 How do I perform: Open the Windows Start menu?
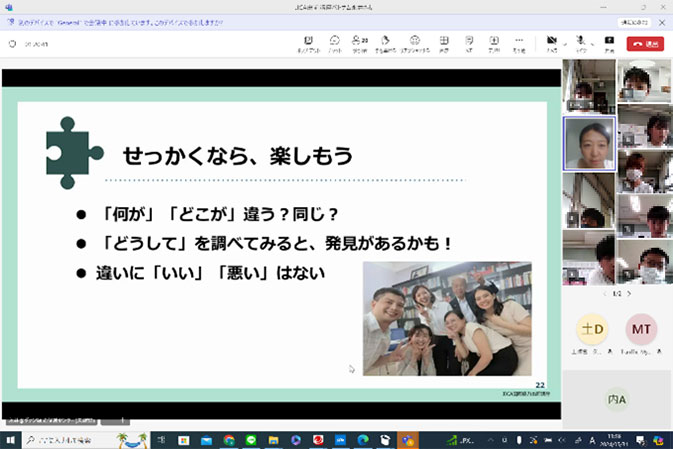(10, 440)
